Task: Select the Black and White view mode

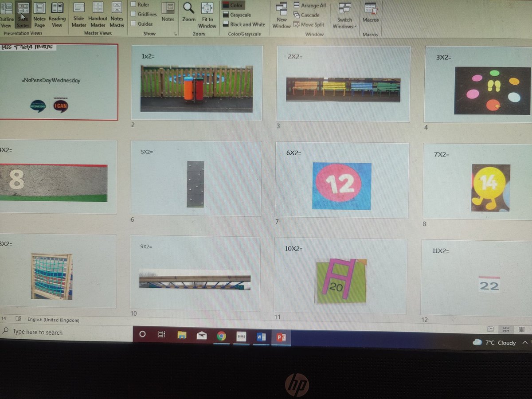Action: (x=244, y=25)
